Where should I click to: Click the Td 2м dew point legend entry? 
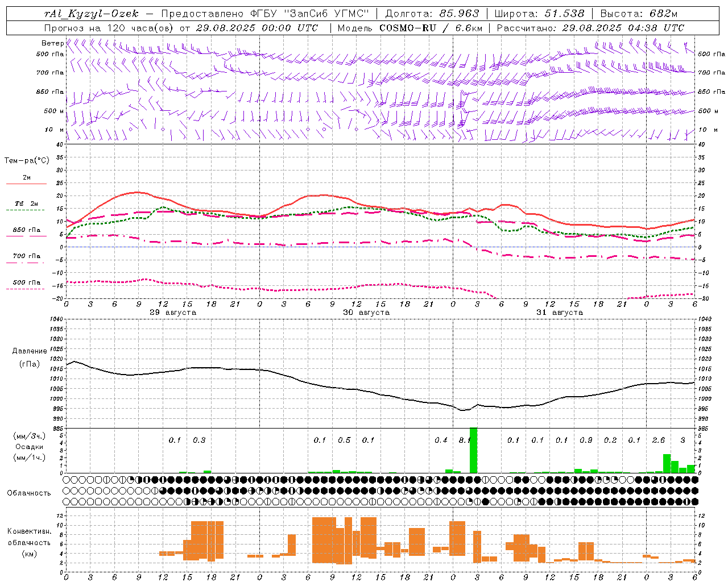tap(26, 203)
